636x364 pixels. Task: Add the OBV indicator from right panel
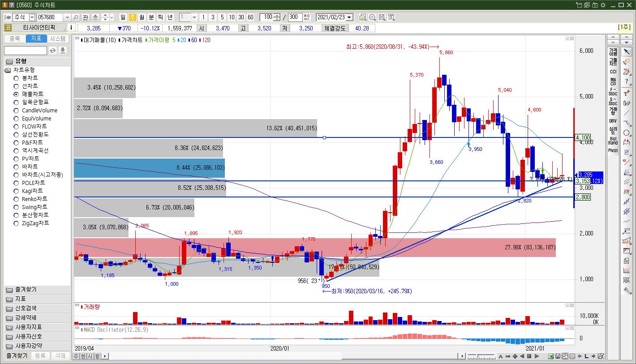(x=613, y=121)
